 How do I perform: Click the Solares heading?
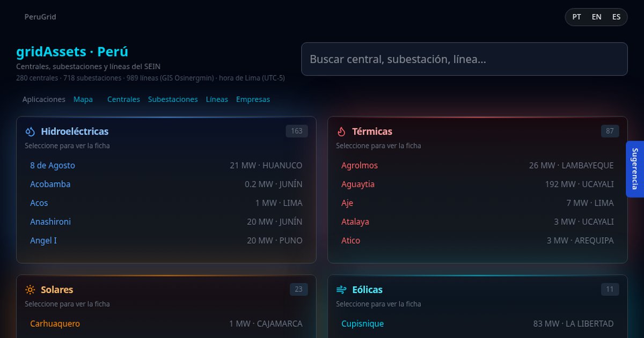click(57, 290)
